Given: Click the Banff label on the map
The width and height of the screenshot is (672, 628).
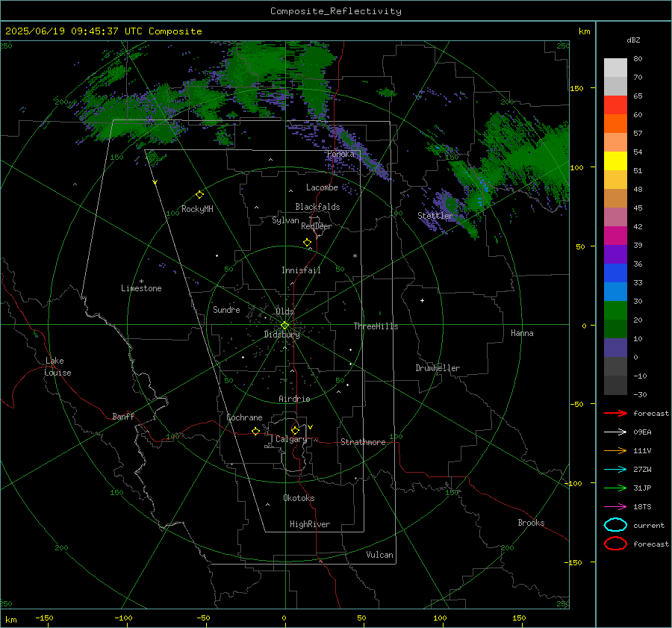Looking at the screenshot, I should [123, 417].
